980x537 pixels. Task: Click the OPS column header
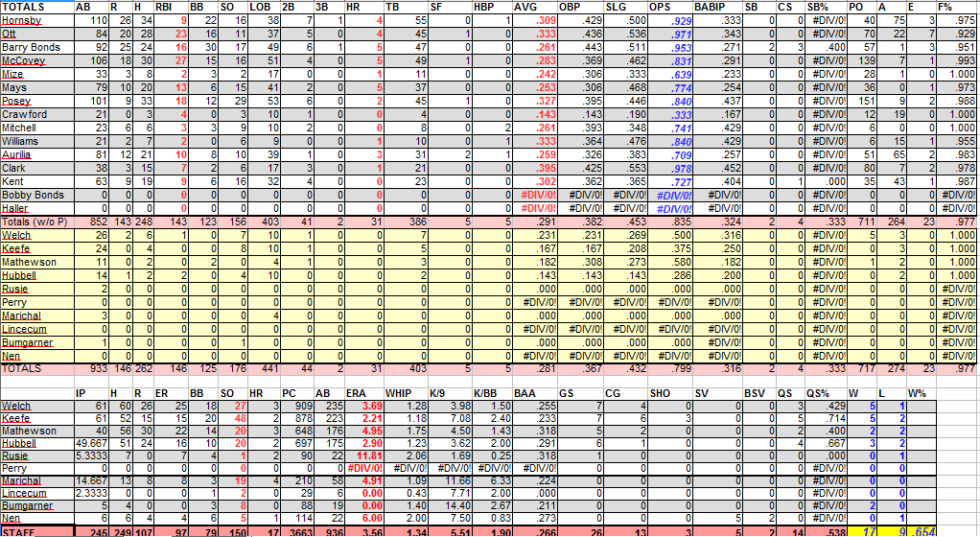[x=670, y=7]
